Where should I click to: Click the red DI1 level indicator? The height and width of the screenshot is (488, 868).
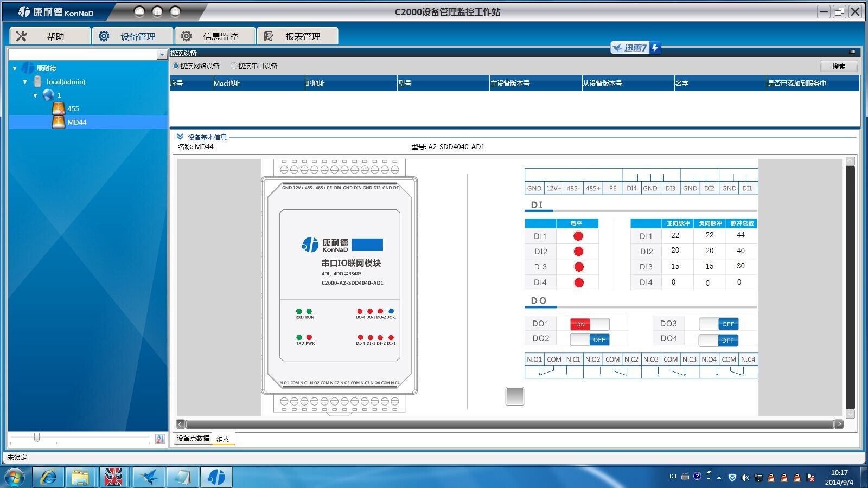coord(578,236)
